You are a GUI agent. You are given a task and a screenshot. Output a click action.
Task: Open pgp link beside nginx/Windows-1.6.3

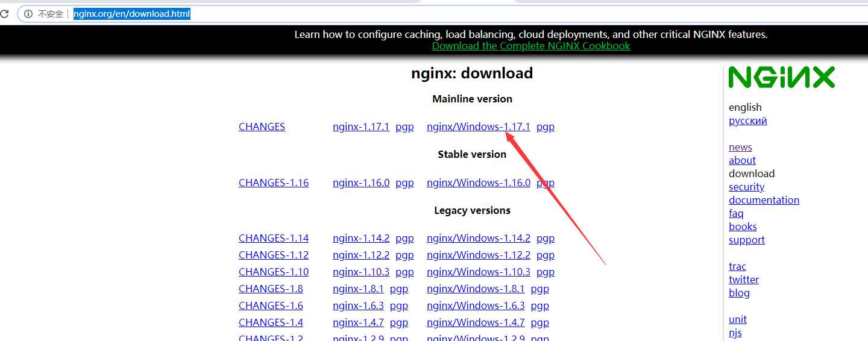click(540, 305)
